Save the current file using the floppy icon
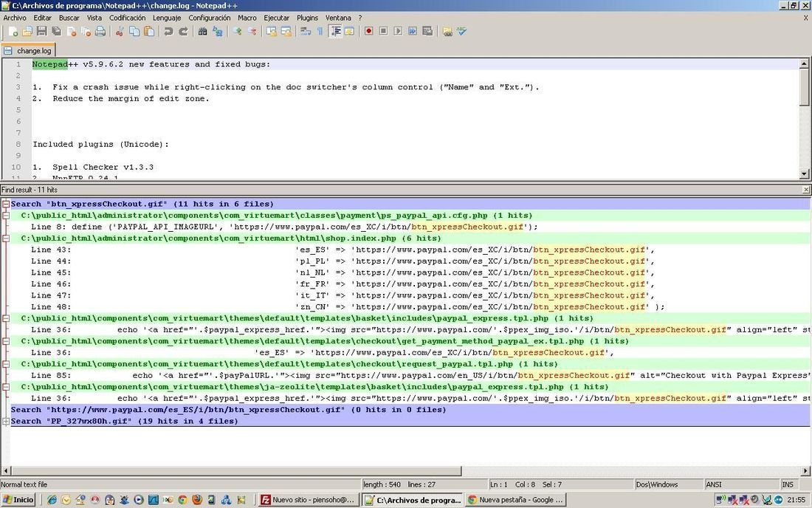This screenshot has width=812, height=508. click(x=41, y=32)
